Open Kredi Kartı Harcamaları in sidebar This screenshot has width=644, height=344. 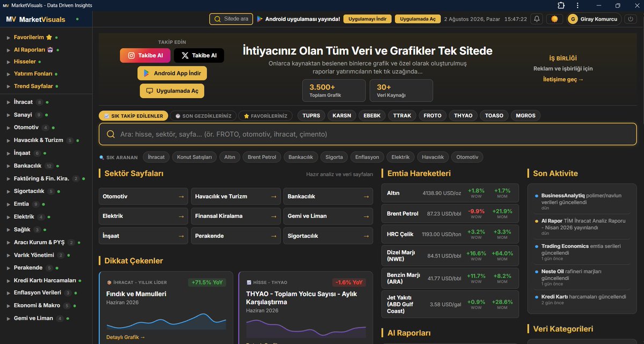click(x=44, y=280)
